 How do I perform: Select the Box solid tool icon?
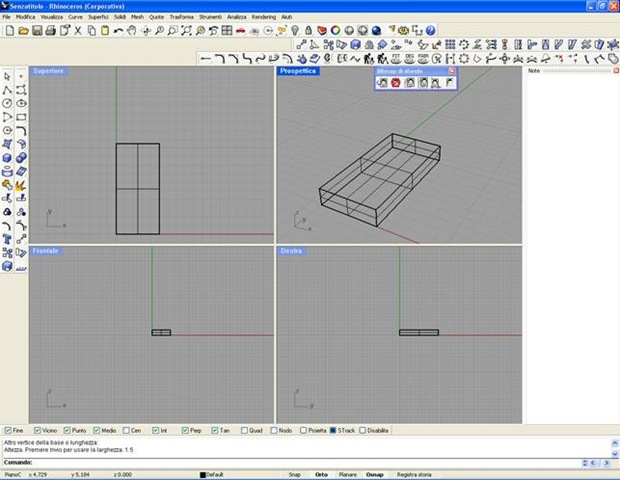coord(7,157)
